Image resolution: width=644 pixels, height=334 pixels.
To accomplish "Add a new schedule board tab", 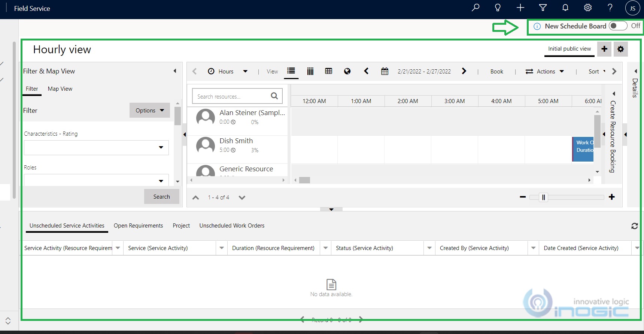I will (604, 49).
